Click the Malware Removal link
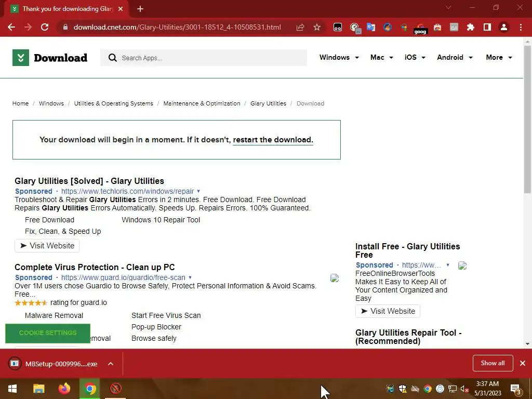532x399 pixels. coord(54,315)
